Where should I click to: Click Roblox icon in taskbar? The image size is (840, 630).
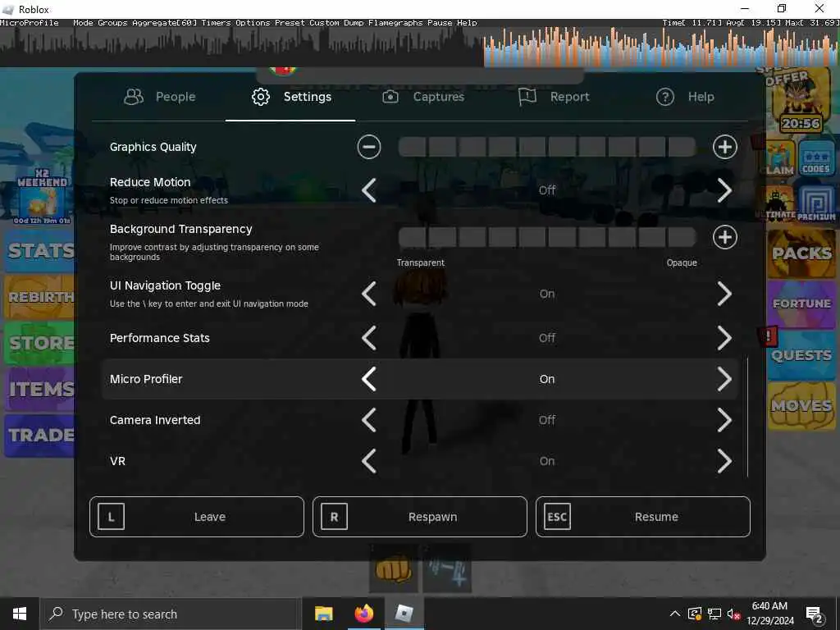404,614
